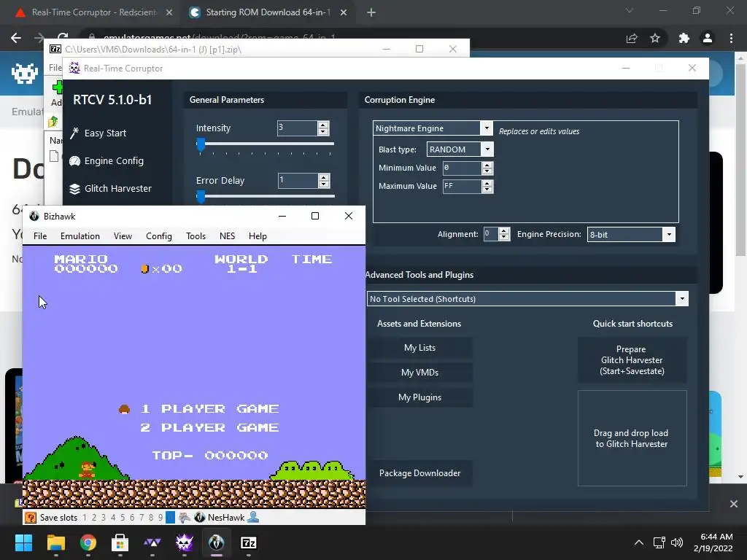The width and height of the screenshot is (747, 560).
Task: Open the Chrome tab search chevron
Action: click(x=630, y=10)
